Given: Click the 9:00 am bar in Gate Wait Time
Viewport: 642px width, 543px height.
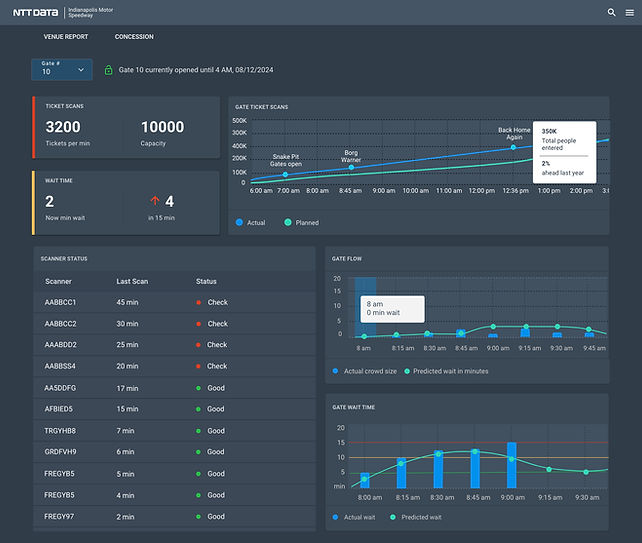Looking at the screenshot, I should [x=512, y=465].
